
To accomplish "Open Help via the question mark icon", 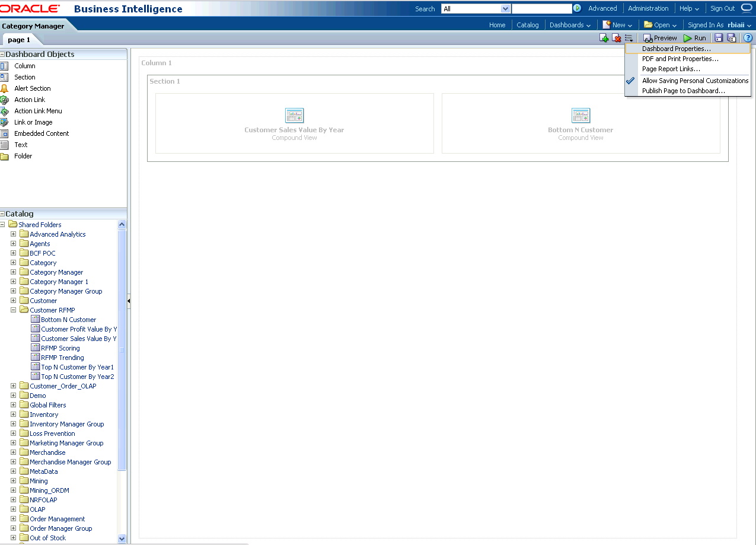I will [748, 38].
